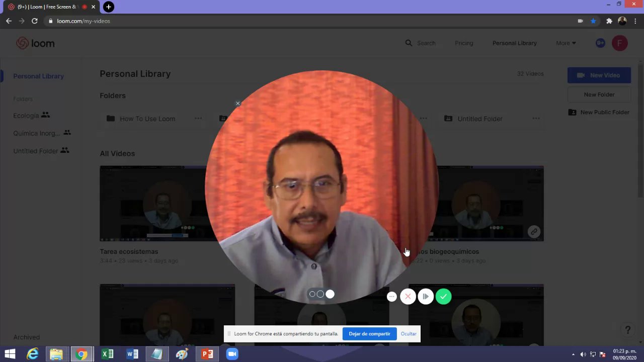The width and height of the screenshot is (644, 362).
Task: Reload the Loom page
Action: pos(35,21)
